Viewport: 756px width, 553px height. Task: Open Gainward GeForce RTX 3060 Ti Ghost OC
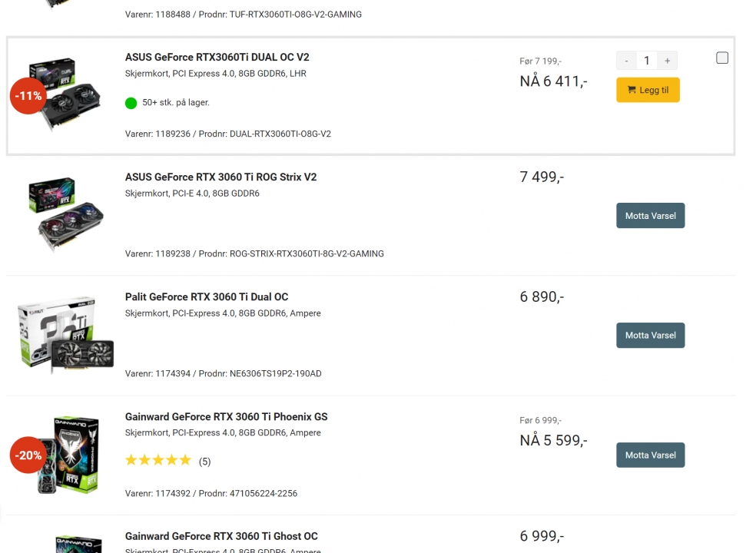click(221, 537)
